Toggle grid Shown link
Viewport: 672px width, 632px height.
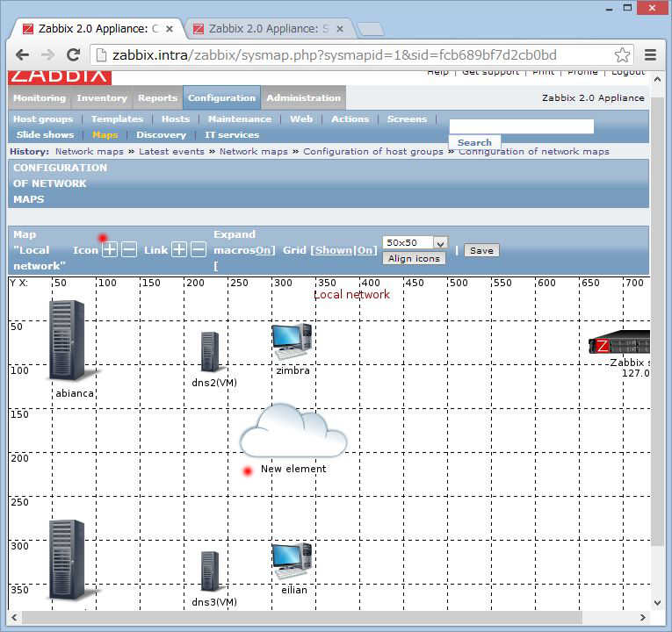click(x=333, y=250)
